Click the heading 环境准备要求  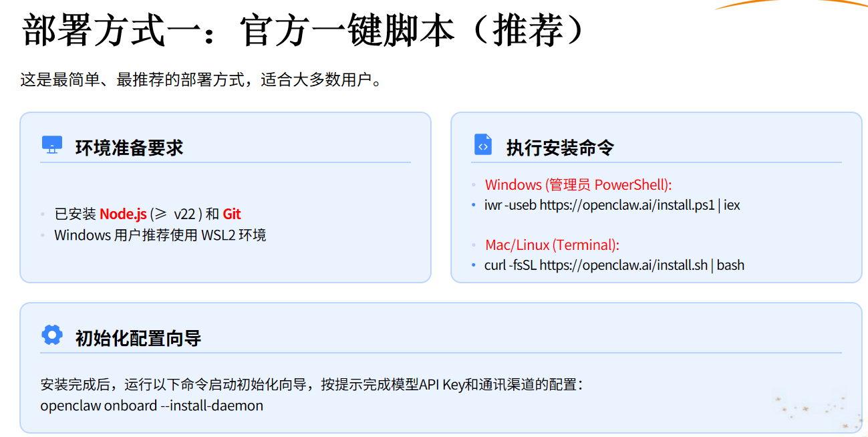(129, 148)
